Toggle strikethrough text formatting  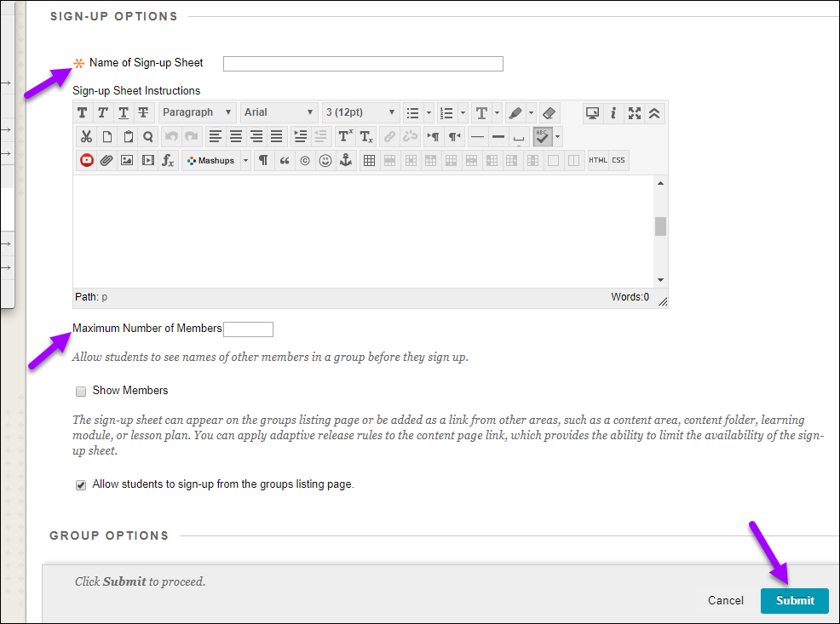click(x=144, y=113)
